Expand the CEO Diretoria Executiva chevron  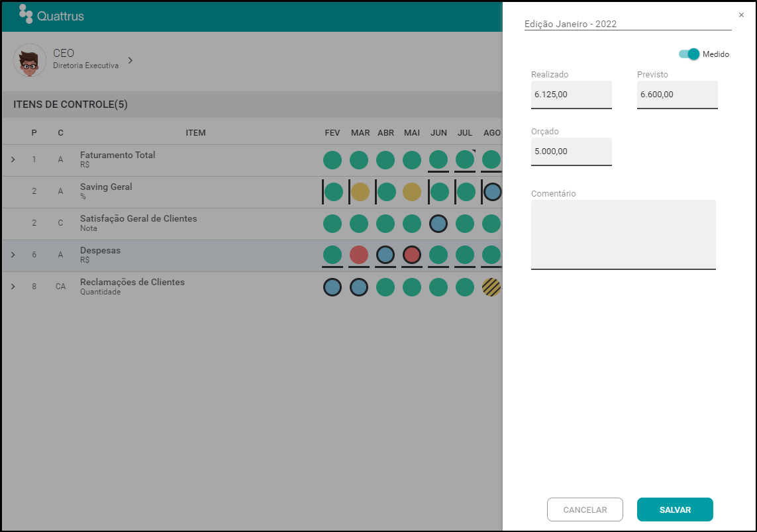coord(130,60)
